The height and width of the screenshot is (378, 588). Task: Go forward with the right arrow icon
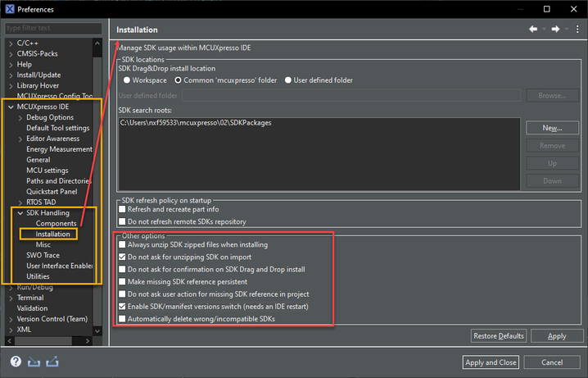pos(555,30)
